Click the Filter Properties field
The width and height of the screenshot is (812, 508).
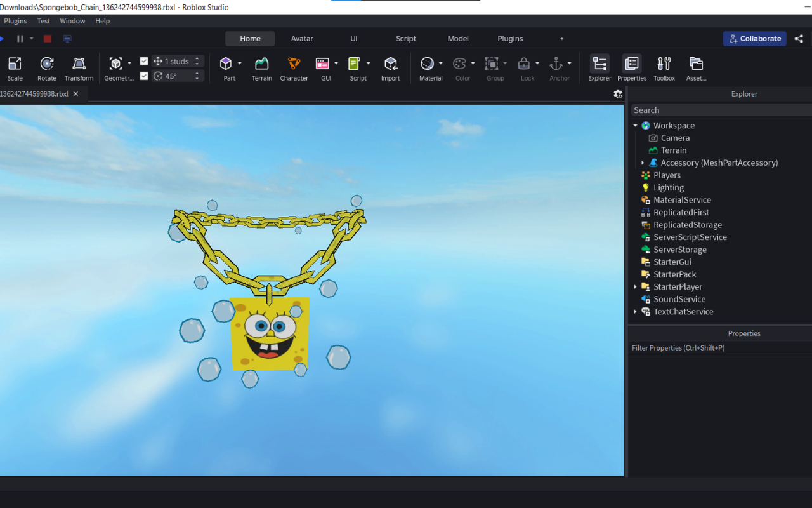click(720, 348)
